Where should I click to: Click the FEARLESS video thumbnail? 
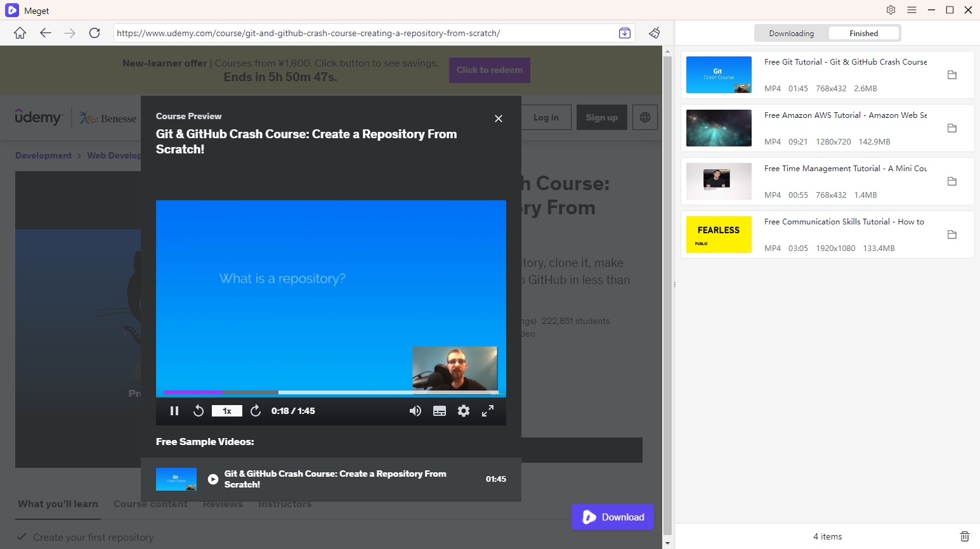point(719,235)
